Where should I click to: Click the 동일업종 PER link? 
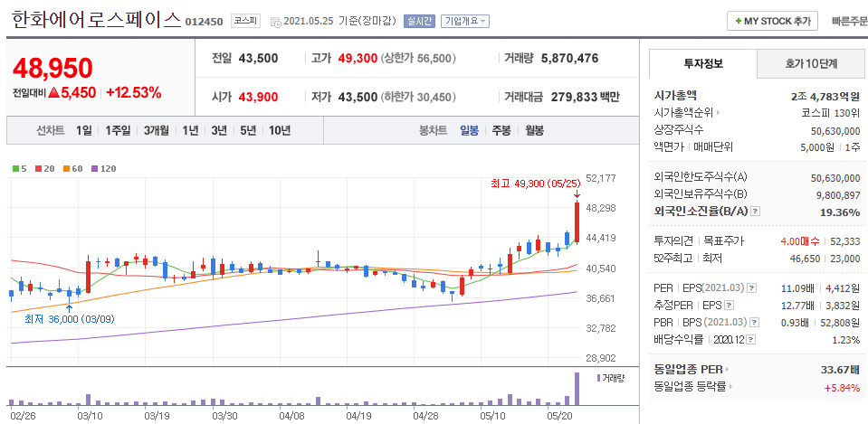pos(688,369)
